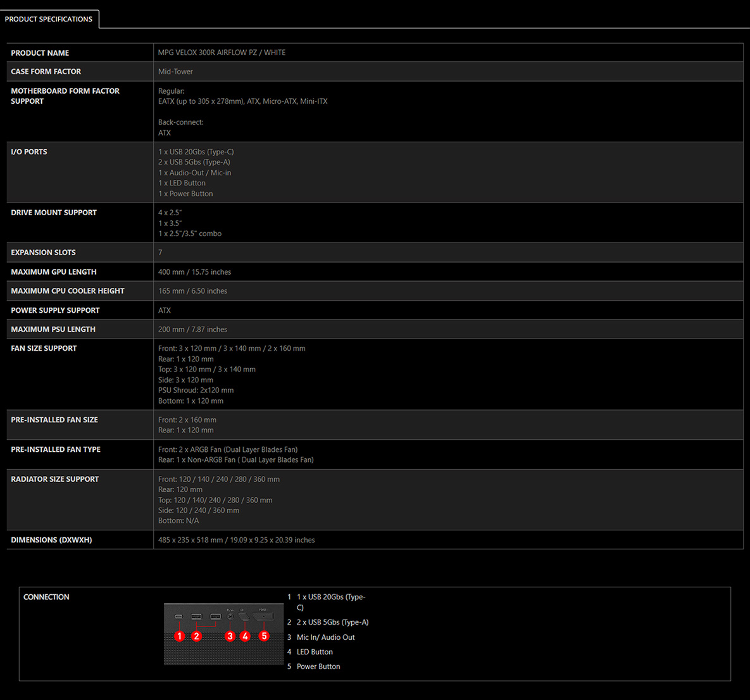Select '1 x USB 20Gbs (Type-C)' in I/O ports
The width and height of the screenshot is (750, 700).
pos(196,152)
